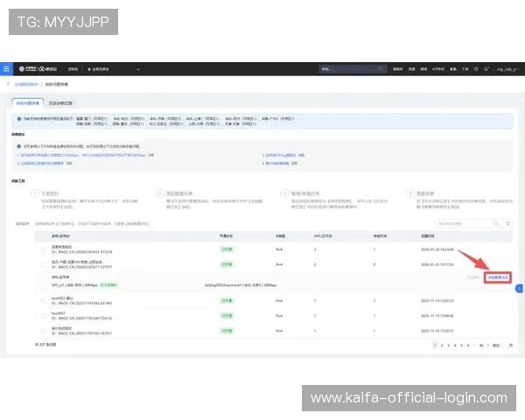This screenshot has width=525, height=420.
Task: Open the blue hamburger menu
Action: click(6, 68)
